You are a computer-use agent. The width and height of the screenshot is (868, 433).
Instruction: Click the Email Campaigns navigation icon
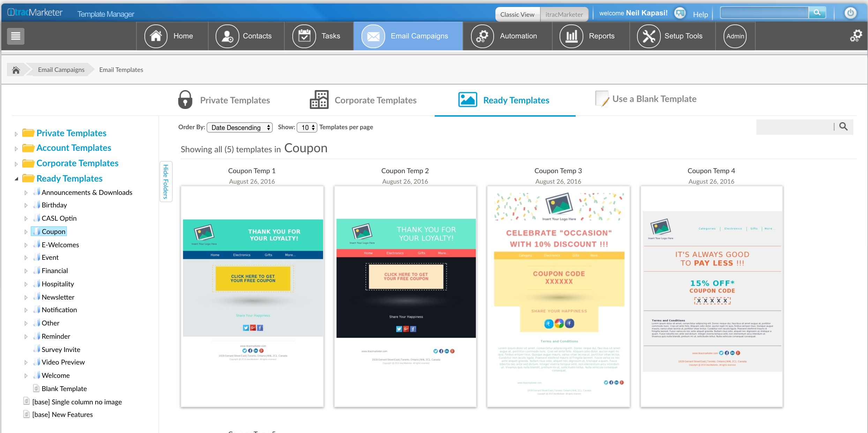(371, 36)
